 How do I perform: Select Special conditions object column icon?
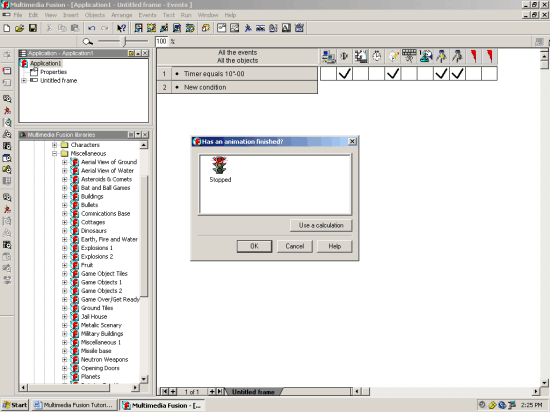click(x=328, y=56)
